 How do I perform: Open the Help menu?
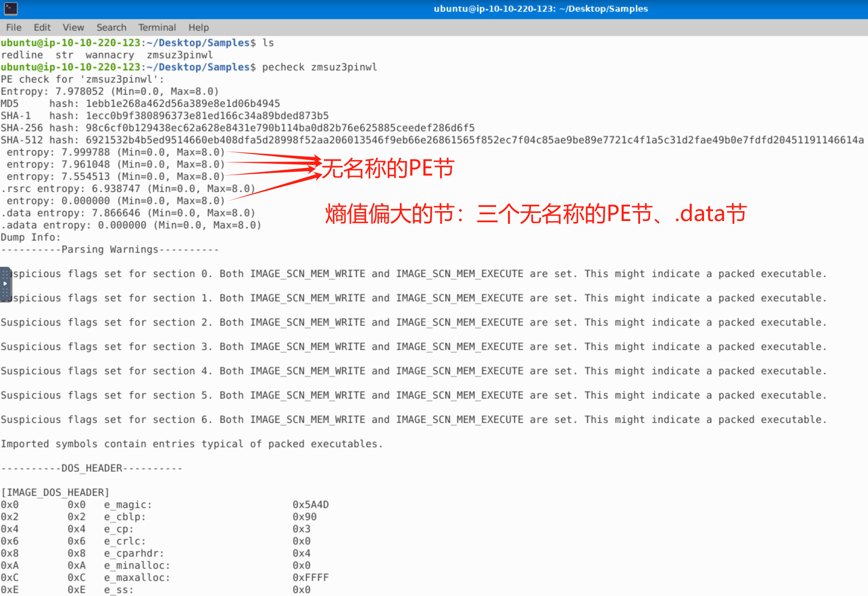pyautogui.click(x=199, y=27)
